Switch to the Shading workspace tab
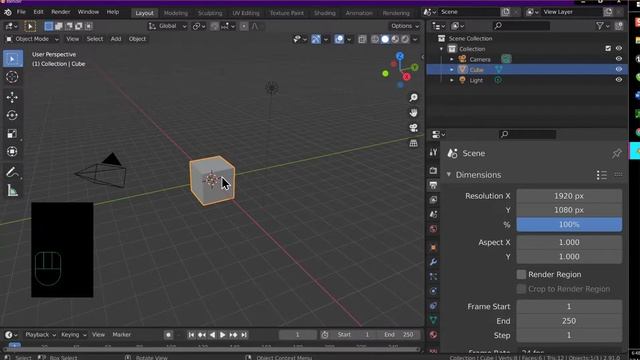The height and width of the screenshot is (360, 640). [x=324, y=13]
